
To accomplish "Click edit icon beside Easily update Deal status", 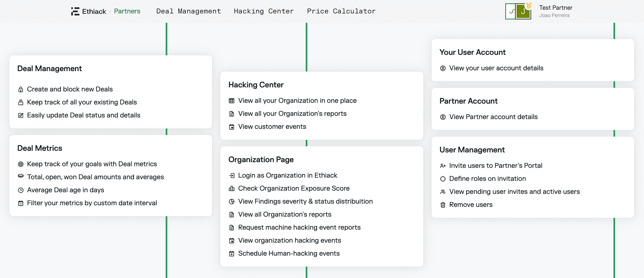I will 21,115.
